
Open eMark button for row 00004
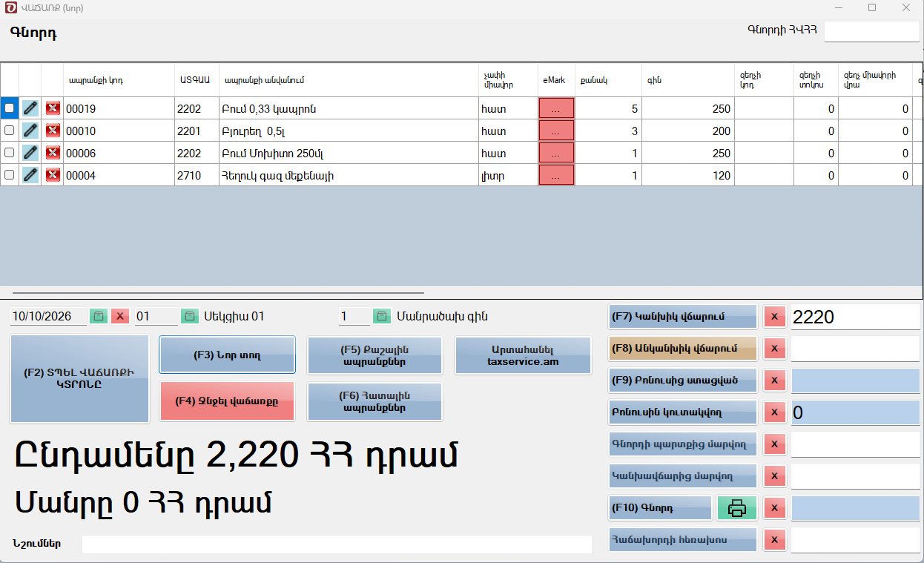click(556, 175)
